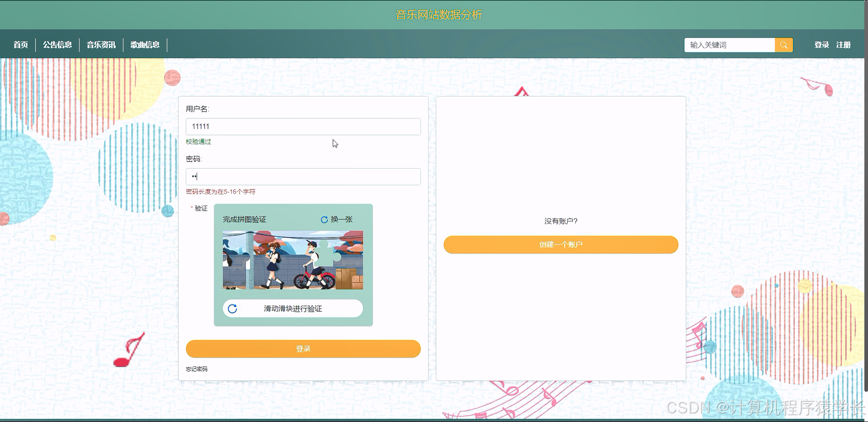Click the 校验通过 validation message
868x422 pixels.
point(198,141)
